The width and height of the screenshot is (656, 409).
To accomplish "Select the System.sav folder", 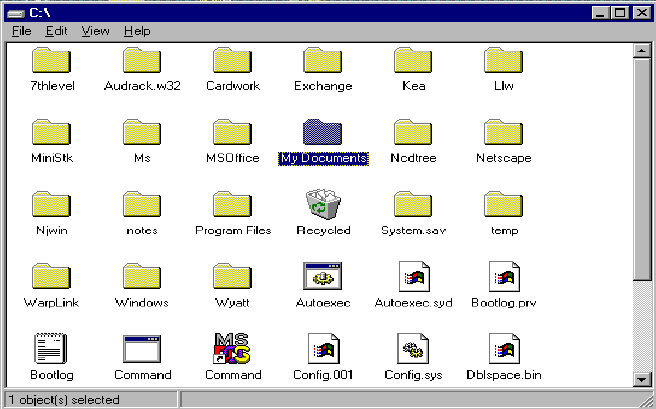I will coord(413,204).
